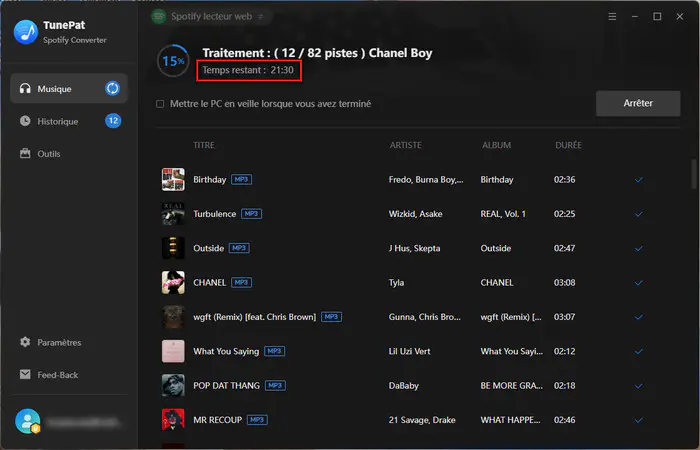Viewport: 700px width, 450px height.
Task: Click the completed checkmark on CHANEL row
Action: click(x=639, y=283)
